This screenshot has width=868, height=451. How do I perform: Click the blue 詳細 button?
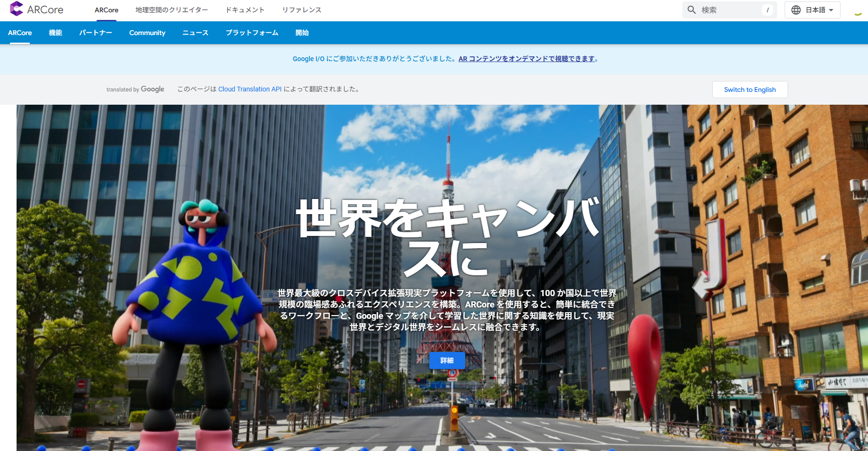447,361
